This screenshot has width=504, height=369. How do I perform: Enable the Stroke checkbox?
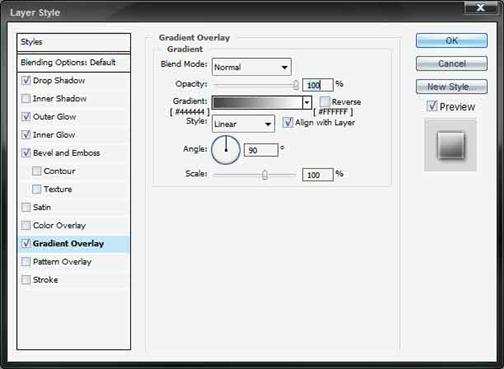tap(26, 280)
